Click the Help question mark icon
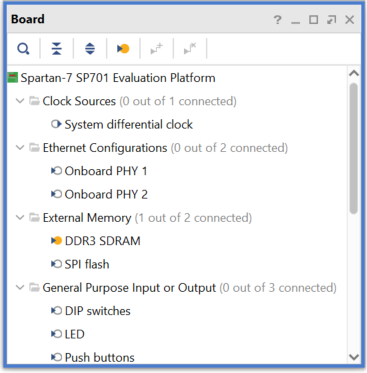 [277, 20]
